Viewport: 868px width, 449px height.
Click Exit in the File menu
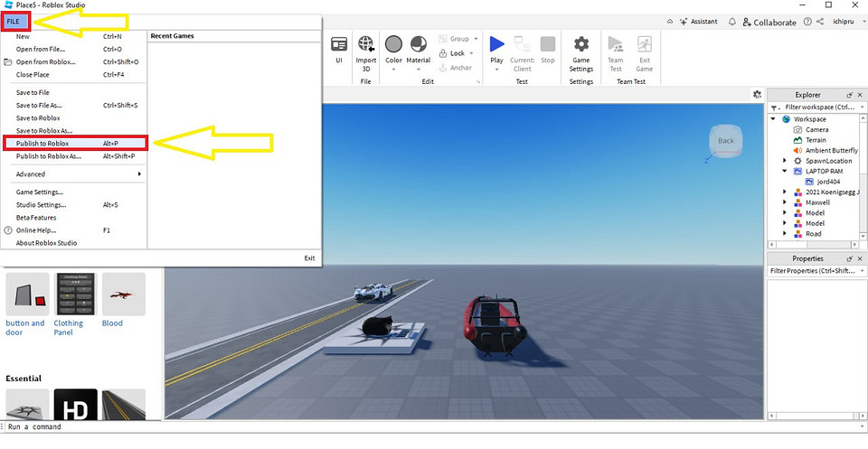pyautogui.click(x=309, y=258)
